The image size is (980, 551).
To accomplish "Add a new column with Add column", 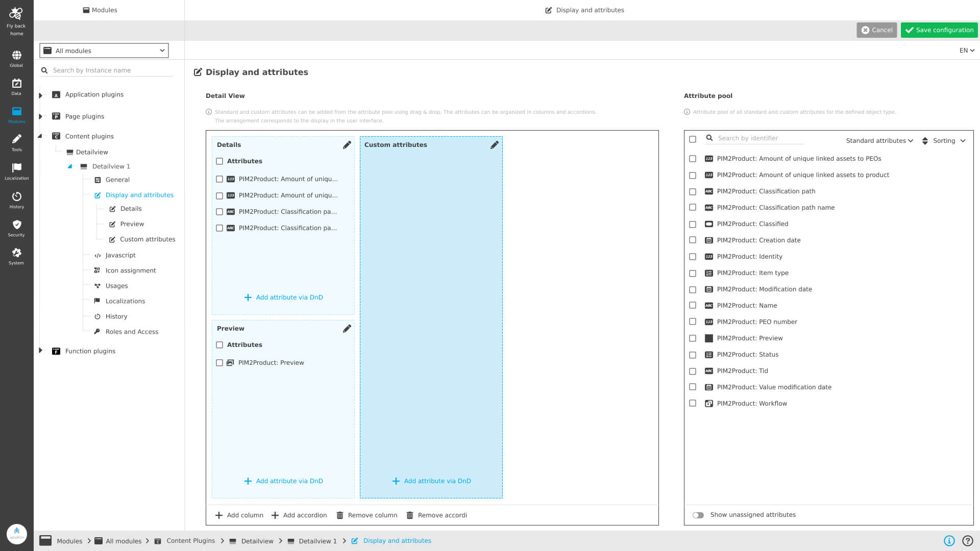I will pyautogui.click(x=239, y=515).
